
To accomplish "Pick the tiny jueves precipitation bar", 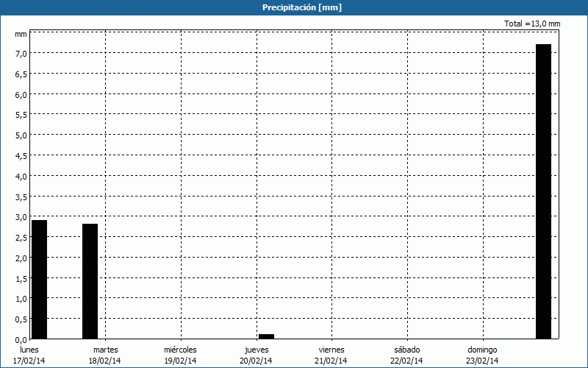I will pyautogui.click(x=266, y=336).
